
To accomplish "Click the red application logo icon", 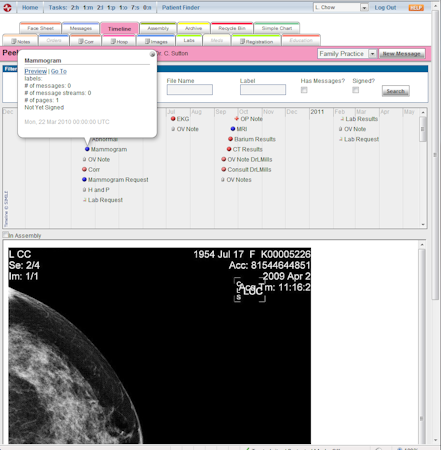I will 7,7.
